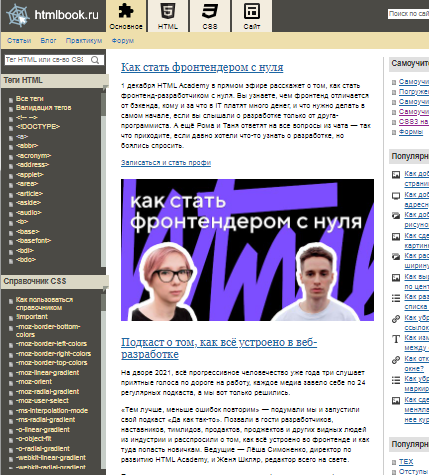Open the Сайт layout icon tab
Image resolution: width=429 pixels, height=475 pixels.
coord(252,16)
